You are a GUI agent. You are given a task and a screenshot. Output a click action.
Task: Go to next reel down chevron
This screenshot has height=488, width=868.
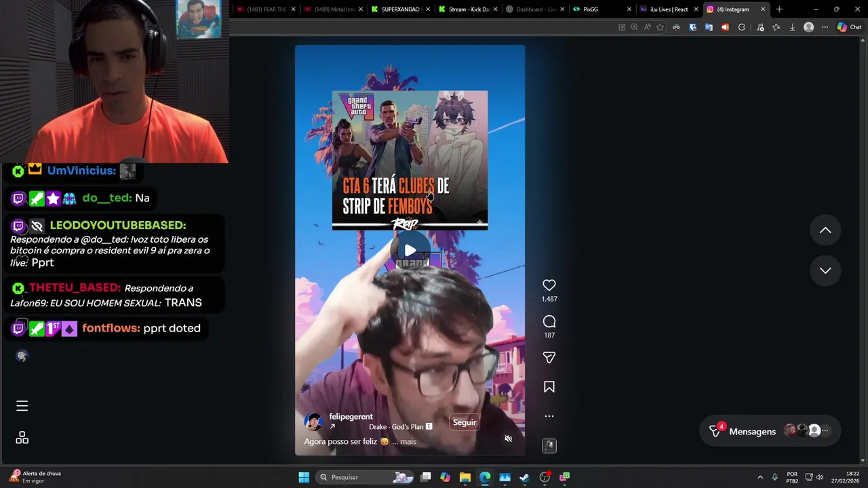(825, 270)
